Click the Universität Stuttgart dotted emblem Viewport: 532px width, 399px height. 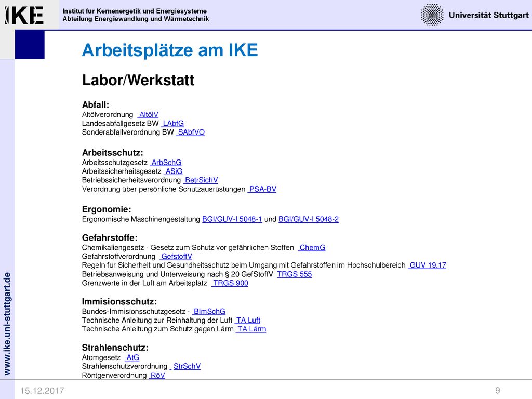pyautogui.click(x=432, y=15)
